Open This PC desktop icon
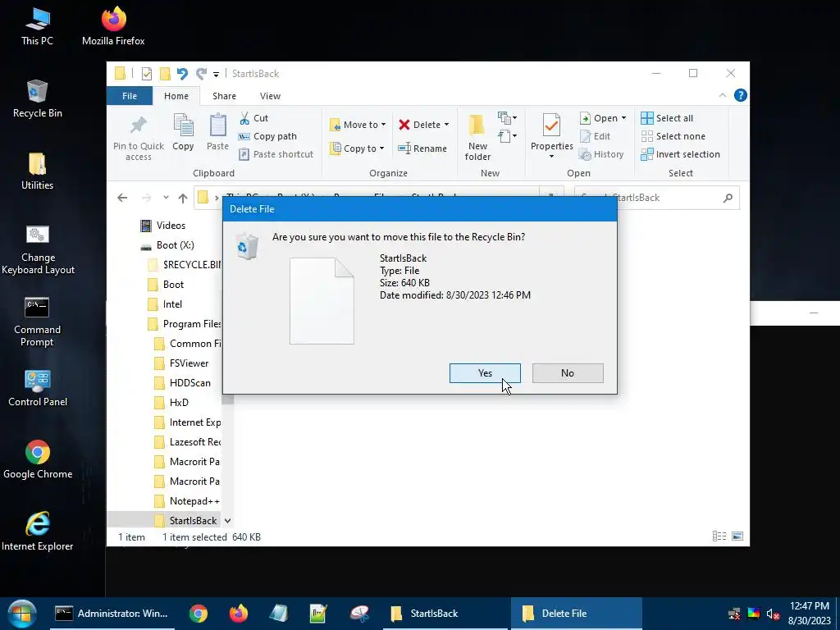This screenshot has height=630, width=840. [37, 27]
